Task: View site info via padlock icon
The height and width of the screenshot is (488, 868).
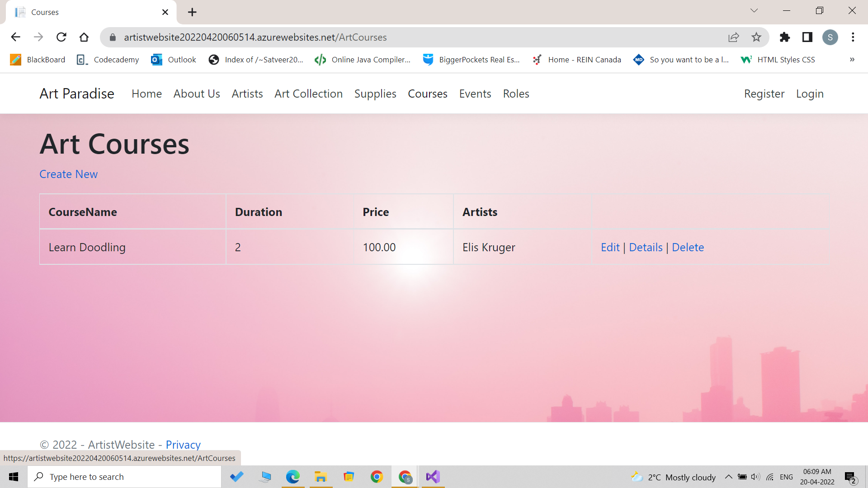Action: coord(113,37)
